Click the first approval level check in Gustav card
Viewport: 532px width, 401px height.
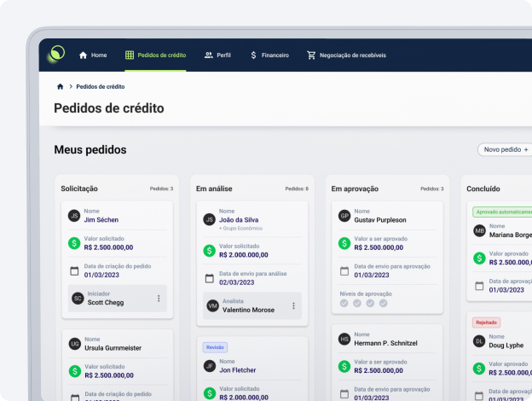(x=344, y=303)
